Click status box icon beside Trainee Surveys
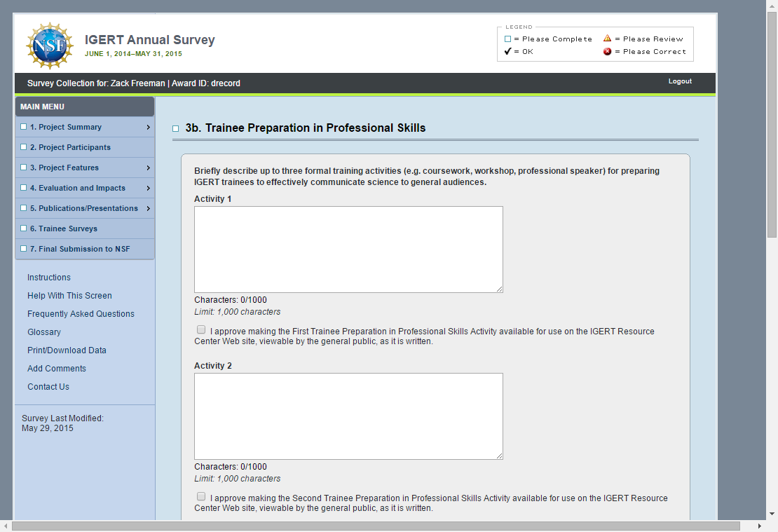This screenshot has height=532, width=778. [24, 229]
